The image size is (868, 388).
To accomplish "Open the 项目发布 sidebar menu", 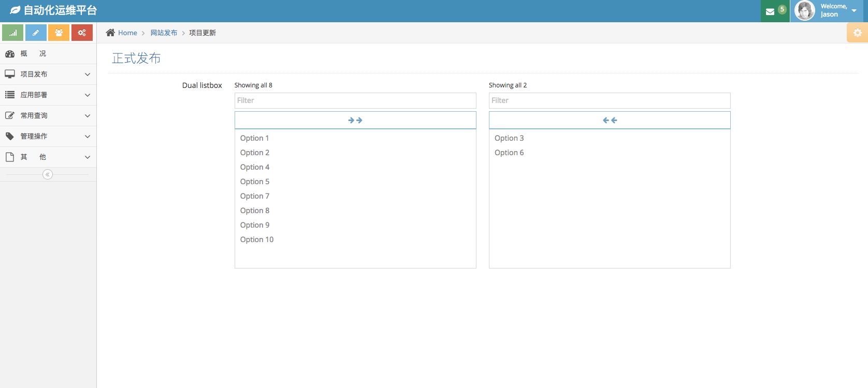I will (x=48, y=74).
